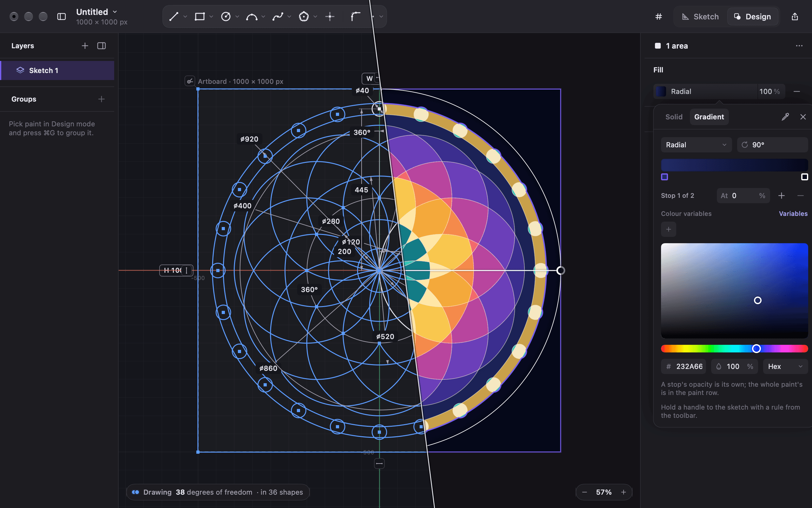Add a new group
Viewport: 812px width, 508px height.
tap(101, 99)
